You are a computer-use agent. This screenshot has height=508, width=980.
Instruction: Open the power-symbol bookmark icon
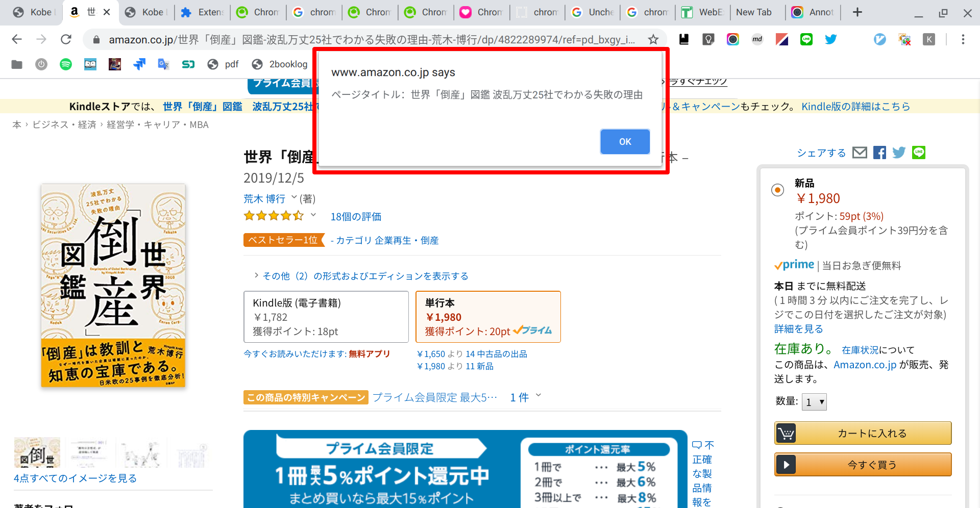pos(41,64)
